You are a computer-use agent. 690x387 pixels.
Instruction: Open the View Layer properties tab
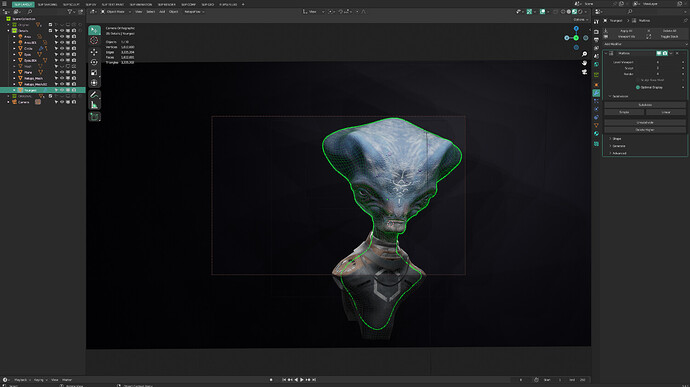(x=596, y=48)
